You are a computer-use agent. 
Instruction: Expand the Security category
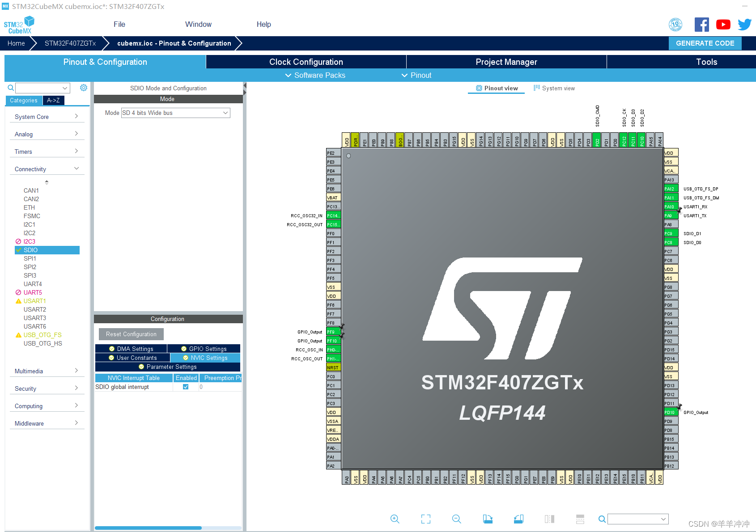(x=47, y=388)
